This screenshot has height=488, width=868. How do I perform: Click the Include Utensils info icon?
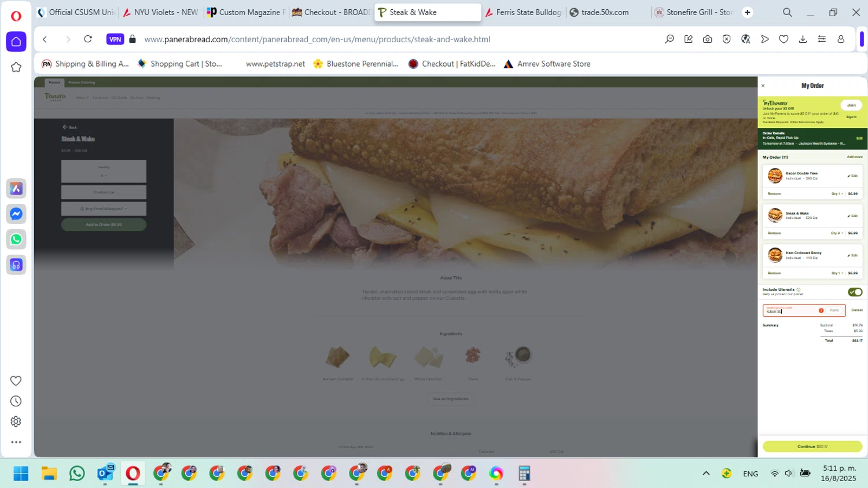pyautogui.click(x=799, y=289)
